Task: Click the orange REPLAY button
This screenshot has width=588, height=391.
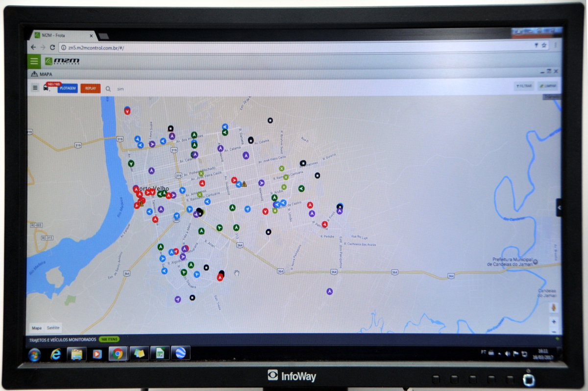Action: 91,88
